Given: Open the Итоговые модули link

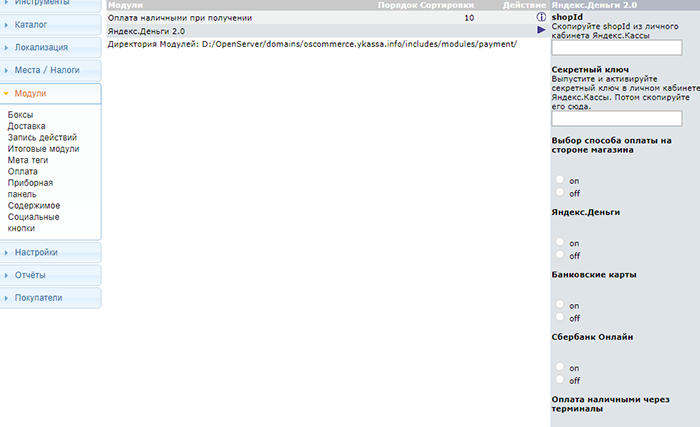Looking at the screenshot, I should pos(43,149).
